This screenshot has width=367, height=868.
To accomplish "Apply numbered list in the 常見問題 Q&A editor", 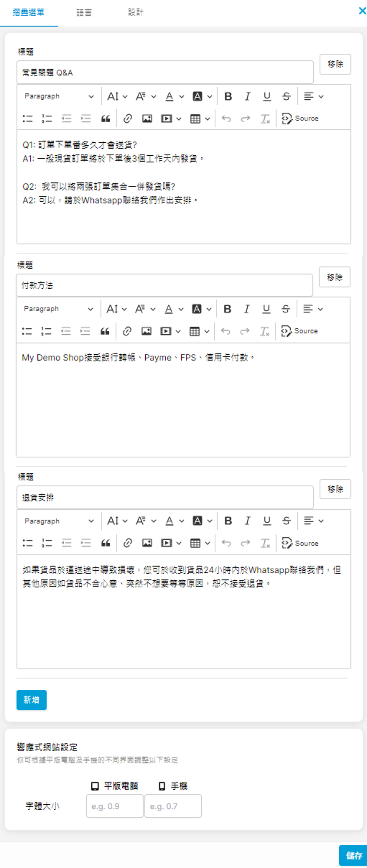I will [47, 119].
